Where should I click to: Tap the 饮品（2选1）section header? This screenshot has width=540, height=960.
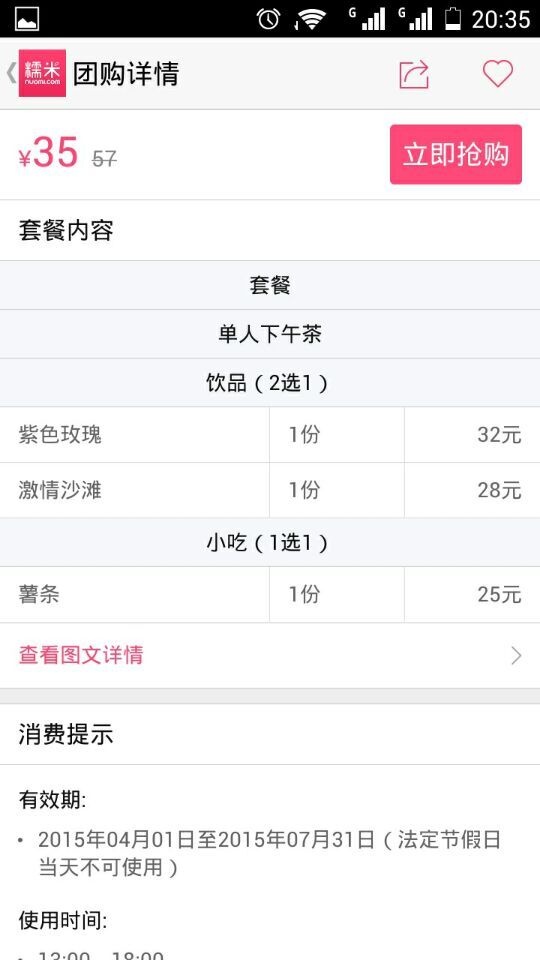pos(270,383)
